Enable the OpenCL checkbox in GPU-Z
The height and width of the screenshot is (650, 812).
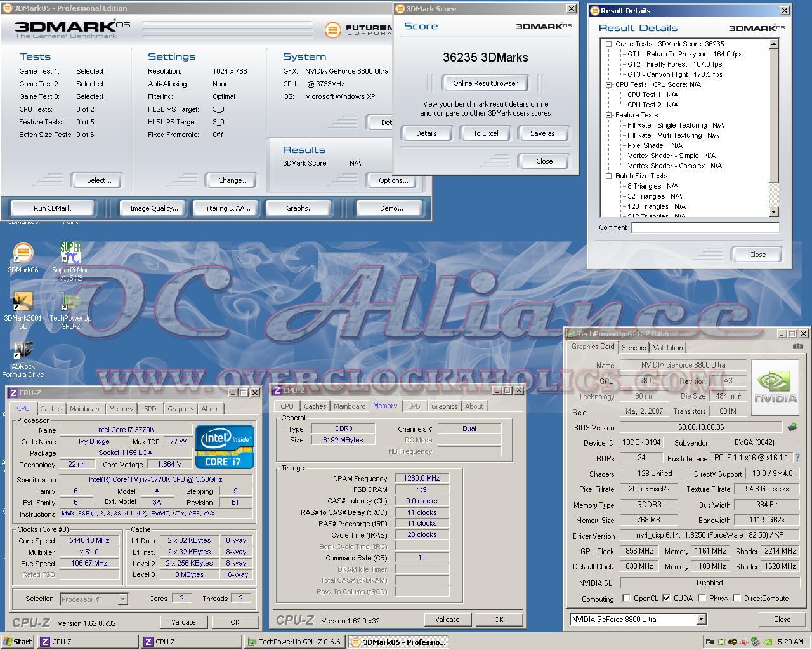pyautogui.click(x=626, y=599)
